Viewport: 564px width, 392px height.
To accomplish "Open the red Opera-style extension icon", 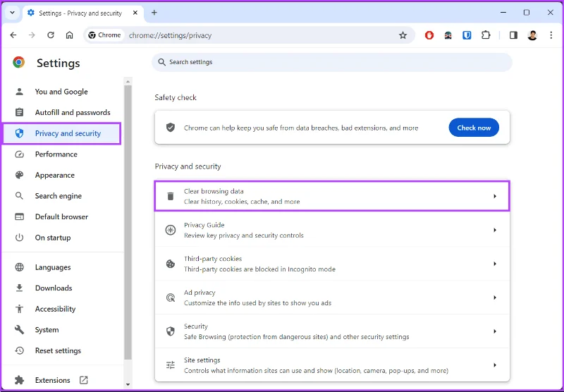I will click(x=429, y=35).
